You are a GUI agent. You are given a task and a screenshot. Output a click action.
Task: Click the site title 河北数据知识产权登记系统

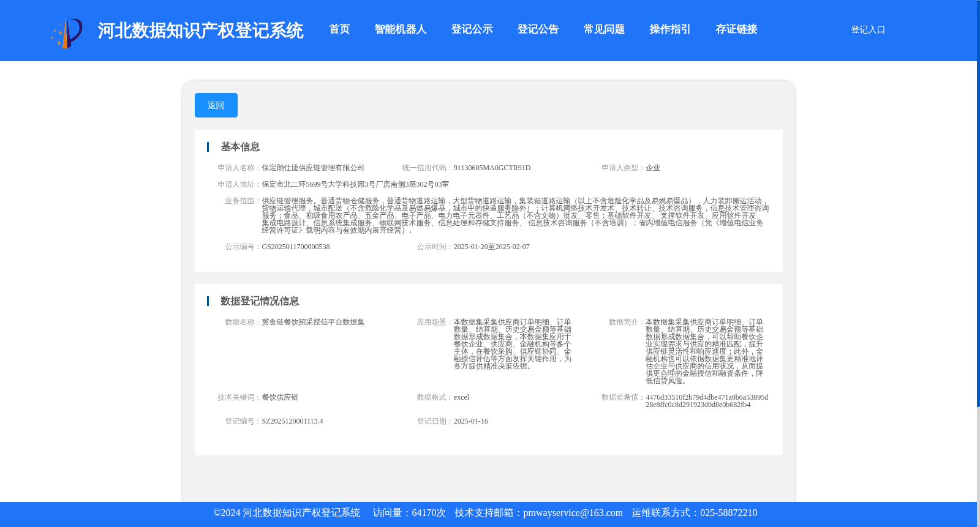[200, 31]
